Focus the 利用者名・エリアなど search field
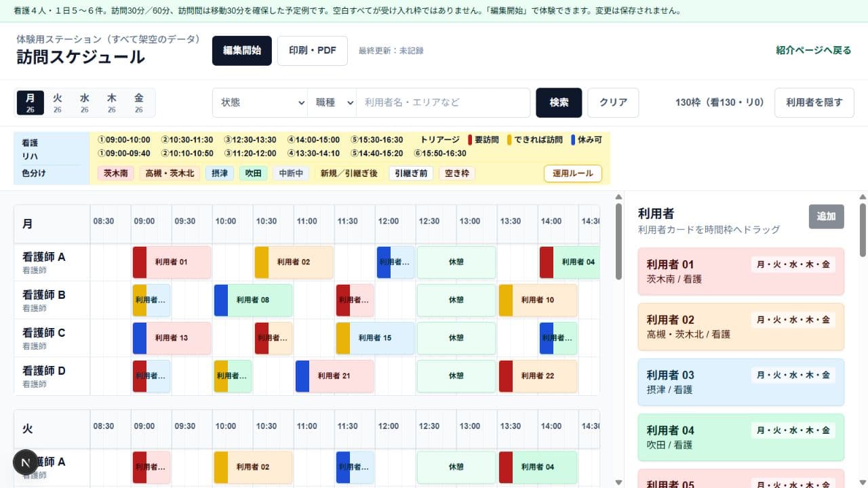868x488 pixels. (443, 103)
